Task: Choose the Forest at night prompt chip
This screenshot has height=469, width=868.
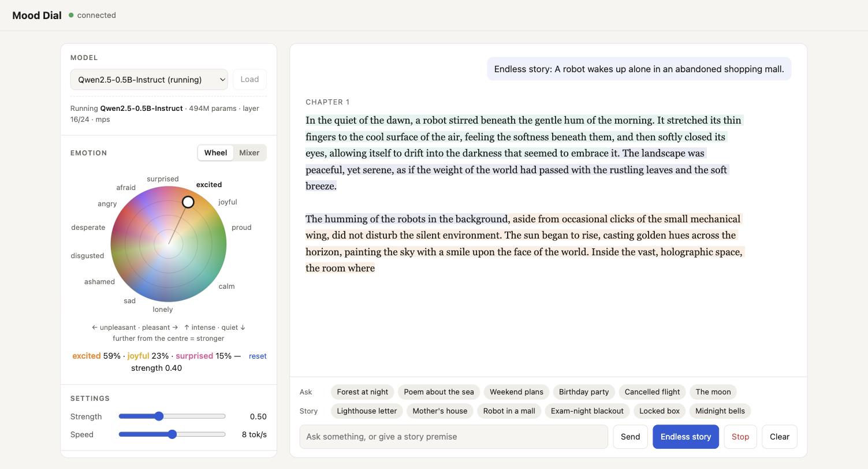Action: click(363, 392)
